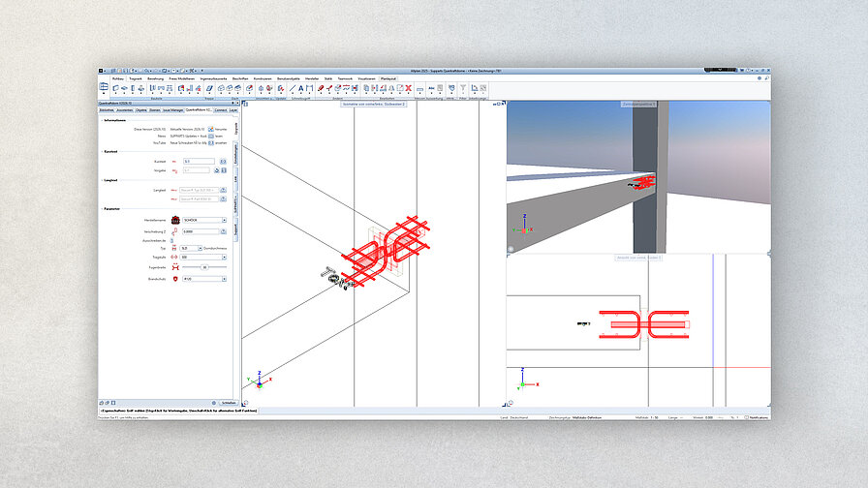Adjust the Fugenbreite slider handle
This screenshot has width=868, height=488.
point(204,266)
